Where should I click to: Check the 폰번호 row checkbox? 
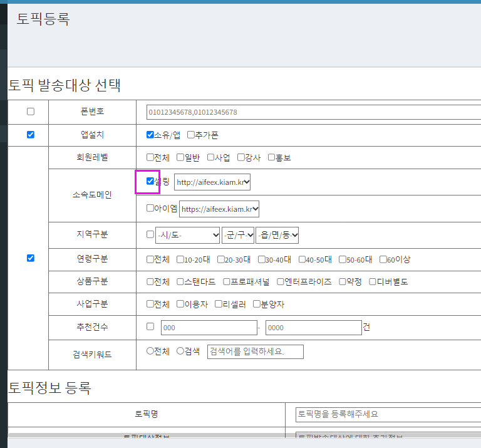coord(31,112)
